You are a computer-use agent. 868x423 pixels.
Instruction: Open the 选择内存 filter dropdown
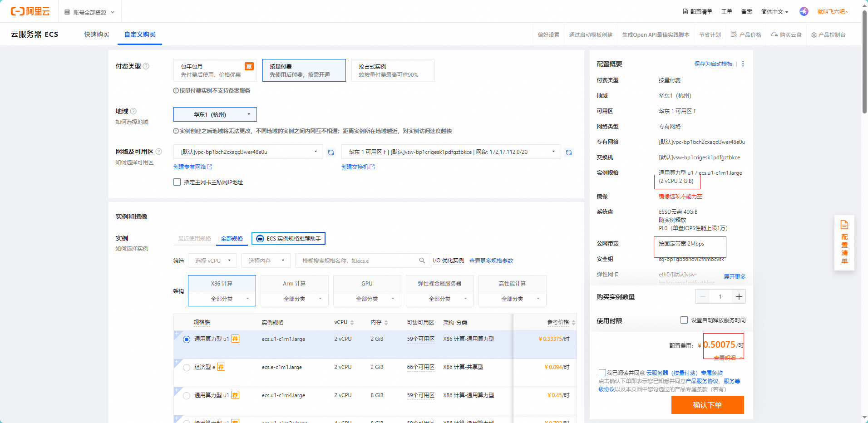click(266, 261)
